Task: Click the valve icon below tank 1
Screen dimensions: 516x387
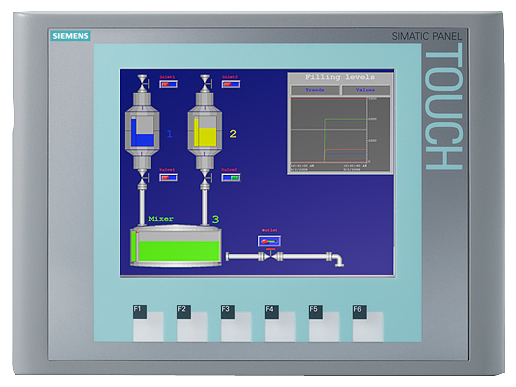Action: 142,177
